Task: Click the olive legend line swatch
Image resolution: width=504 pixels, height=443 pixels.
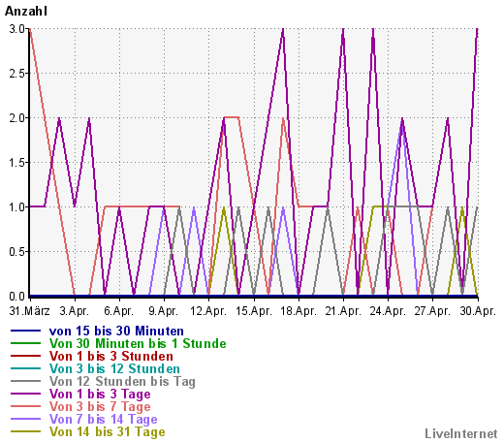Action: click(x=25, y=431)
